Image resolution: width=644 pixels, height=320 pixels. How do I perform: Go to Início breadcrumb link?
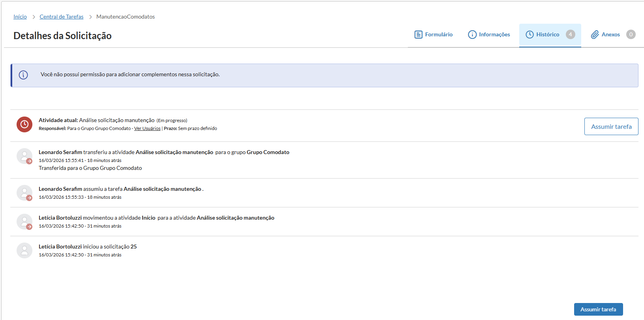(20, 17)
